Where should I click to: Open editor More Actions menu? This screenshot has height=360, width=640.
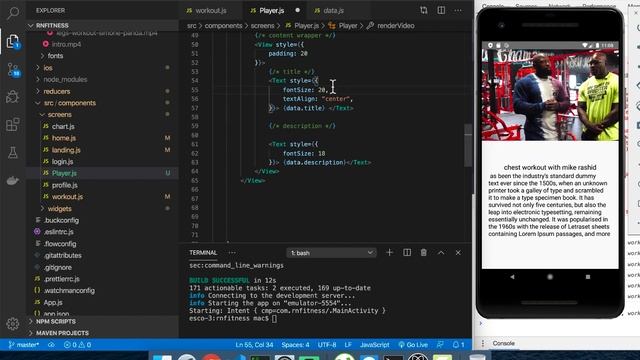tap(458, 10)
